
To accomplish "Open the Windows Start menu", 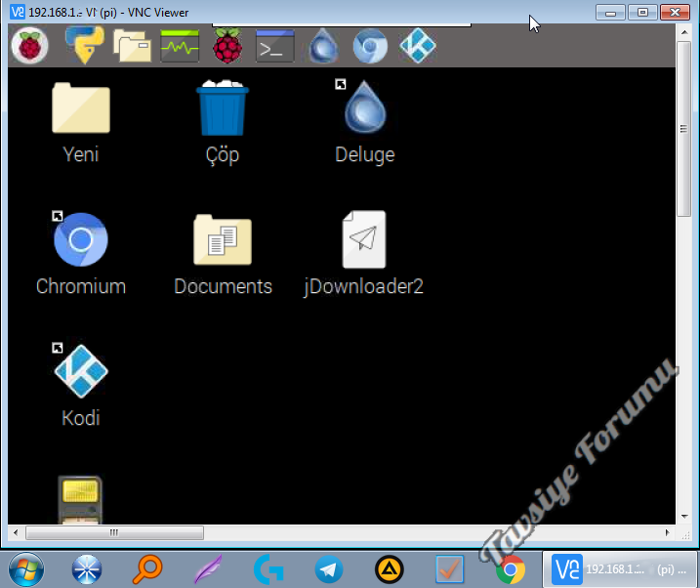I will [26, 569].
